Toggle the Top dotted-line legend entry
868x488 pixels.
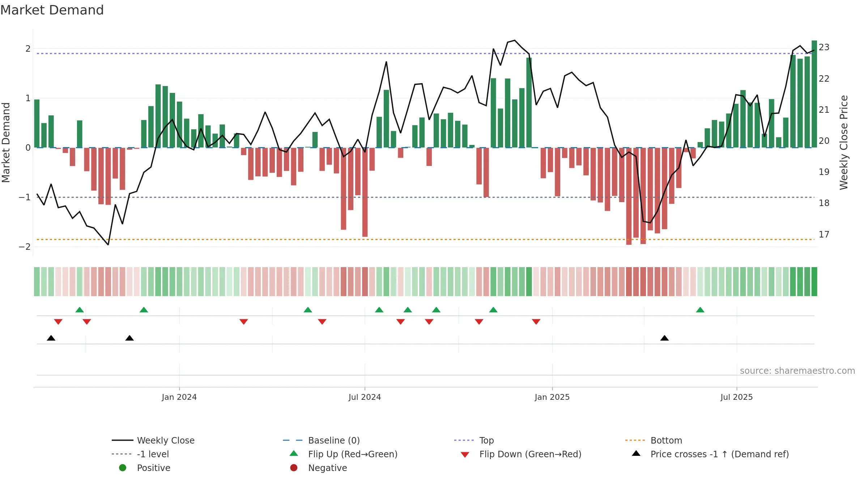click(474, 440)
